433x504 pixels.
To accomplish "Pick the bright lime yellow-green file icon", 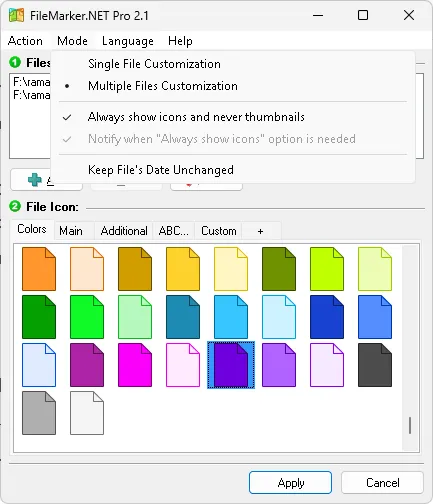I will (327, 269).
